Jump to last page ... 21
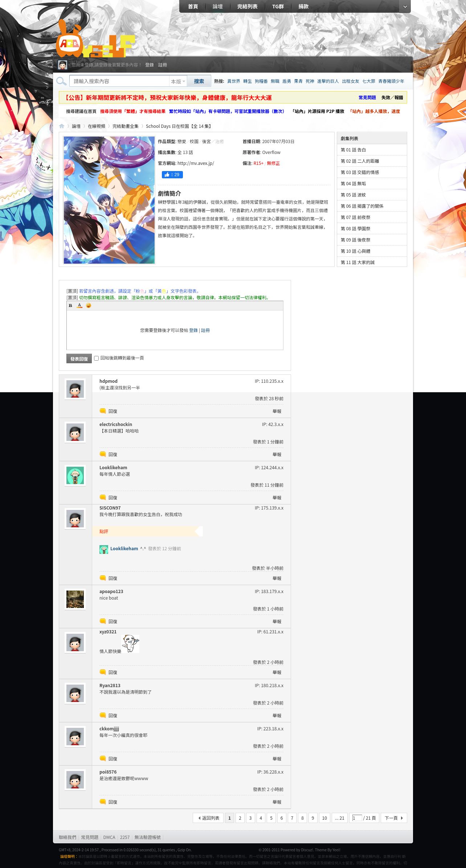Viewport: 466px width, 868px height. click(340, 818)
